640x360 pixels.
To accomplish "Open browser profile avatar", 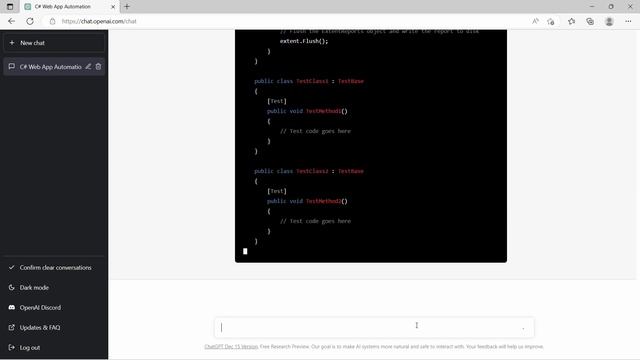I will [x=609, y=21].
